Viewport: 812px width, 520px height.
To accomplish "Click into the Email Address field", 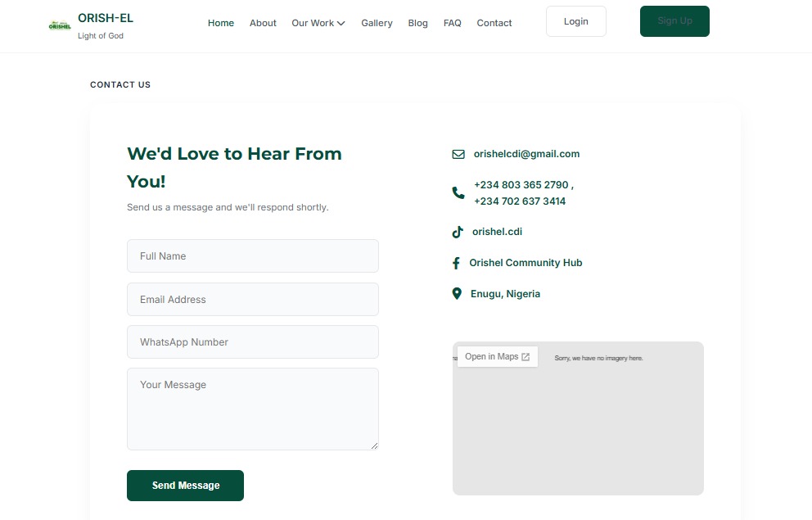I will [252, 300].
